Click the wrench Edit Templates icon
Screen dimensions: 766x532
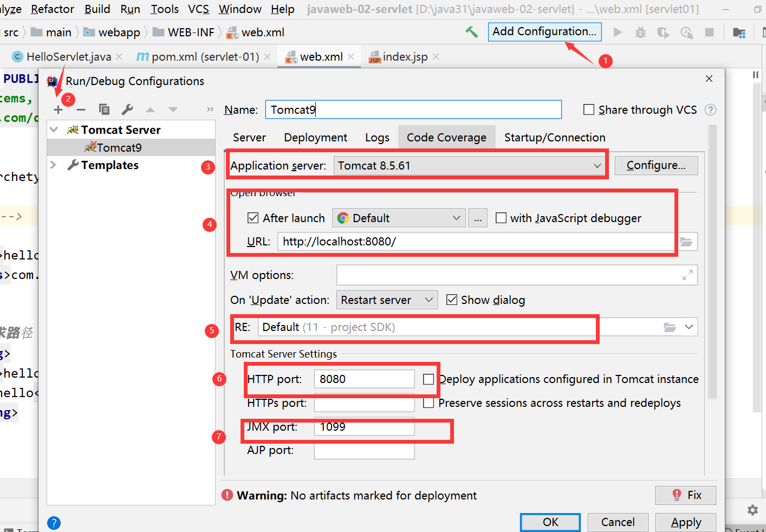click(127, 109)
